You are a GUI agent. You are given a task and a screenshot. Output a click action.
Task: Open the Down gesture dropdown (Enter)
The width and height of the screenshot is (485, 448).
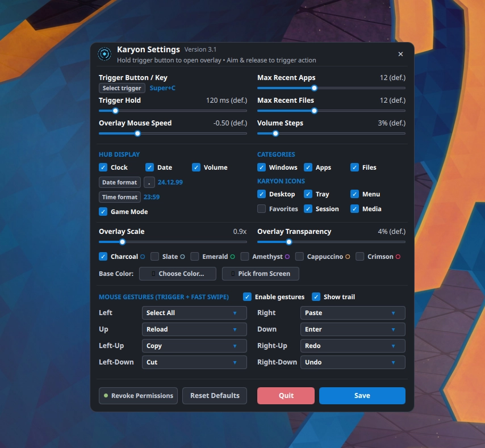[353, 329]
